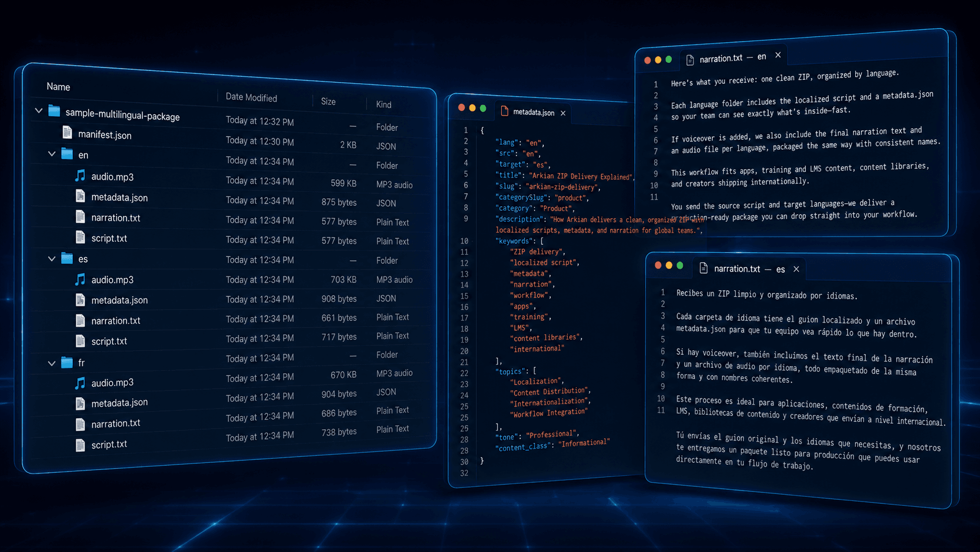
Task: Click green zoom button of metadata.json window
Action: coord(483,109)
